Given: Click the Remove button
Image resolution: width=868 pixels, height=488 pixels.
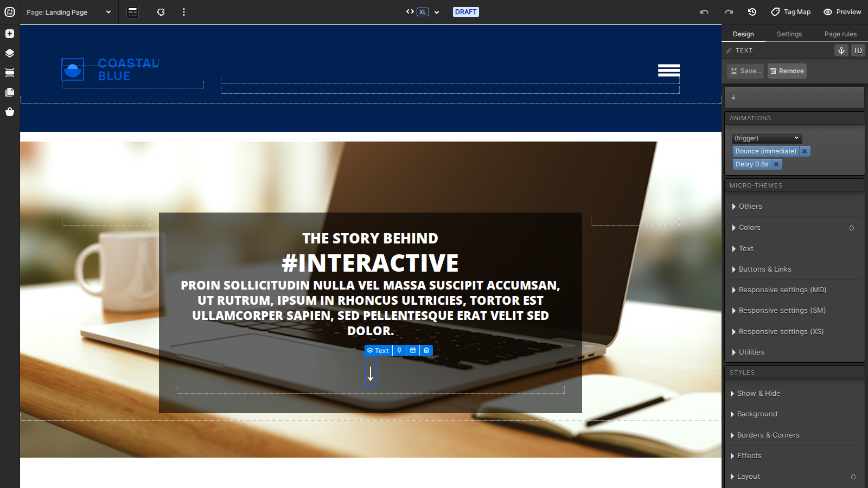Looking at the screenshot, I should 787,71.
